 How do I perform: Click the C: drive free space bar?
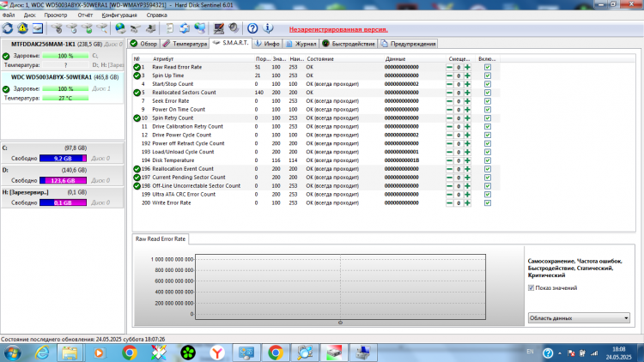click(x=63, y=159)
